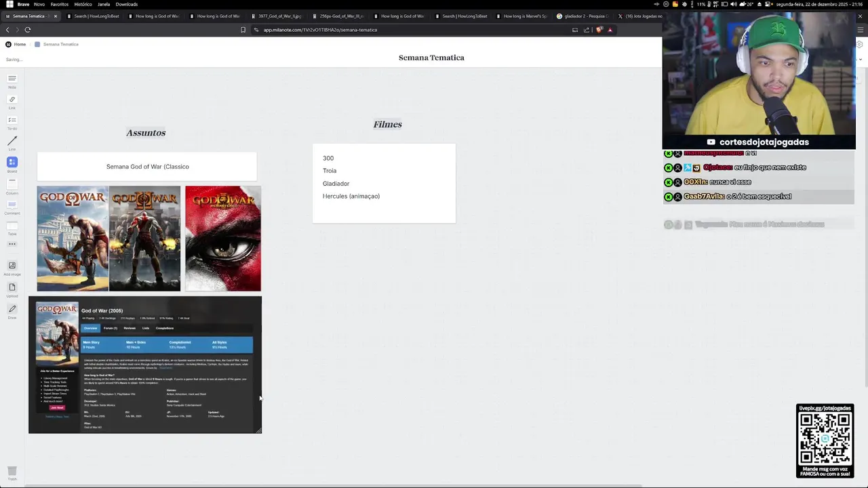This screenshot has width=868, height=488.
Task: Click the Gaab7Avila chat message
Action: tap(728, 197)
